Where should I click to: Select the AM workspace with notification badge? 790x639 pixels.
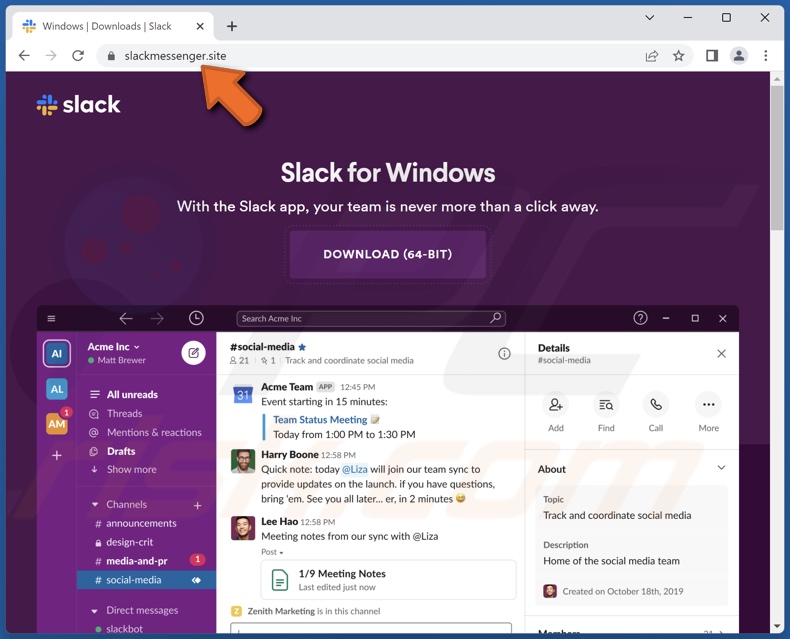pyautogui.click(x=57, y=422)
